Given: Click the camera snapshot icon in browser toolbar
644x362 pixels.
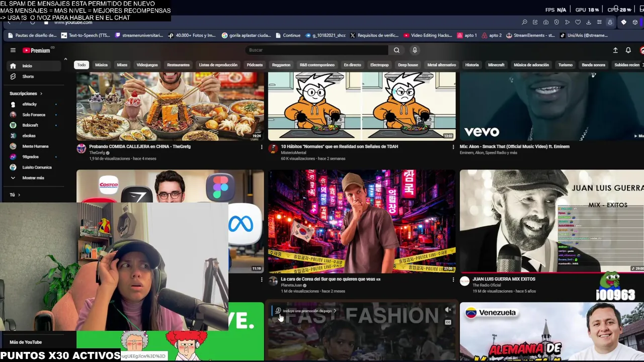Looking at the screenshot, I should pyautogui.click(x=545, y=22).
